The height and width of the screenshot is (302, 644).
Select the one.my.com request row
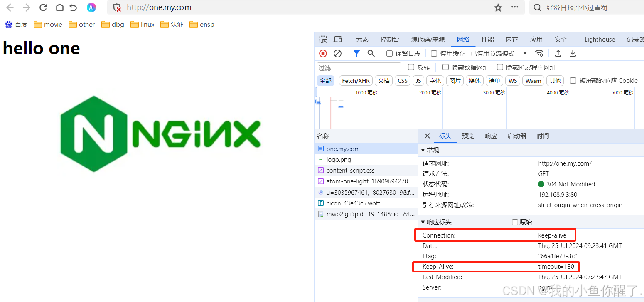366,149
